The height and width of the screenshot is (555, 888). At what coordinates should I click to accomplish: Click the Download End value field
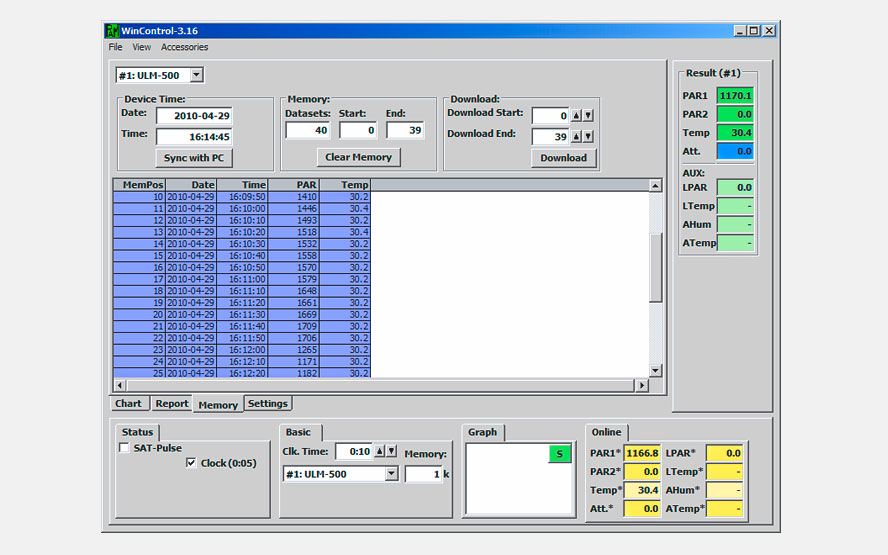(x=550, y=136)
